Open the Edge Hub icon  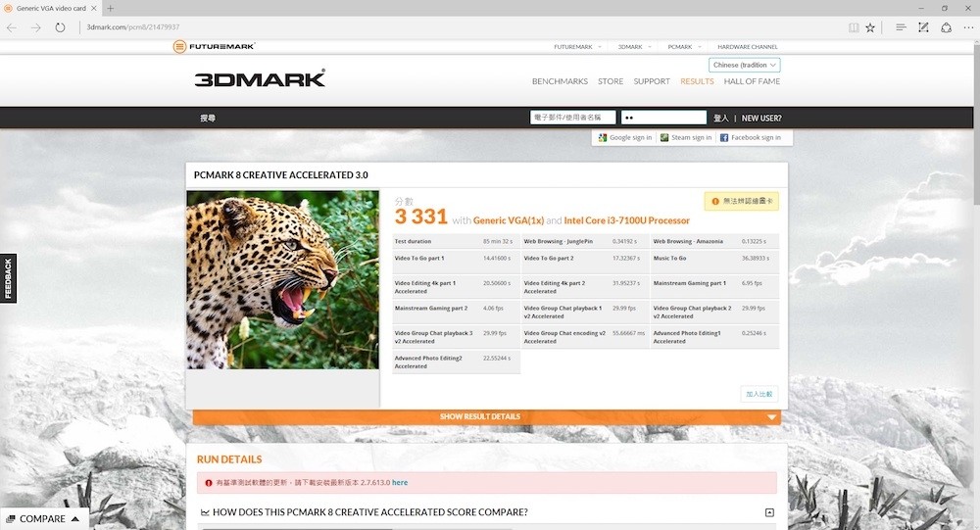point(901,27)
